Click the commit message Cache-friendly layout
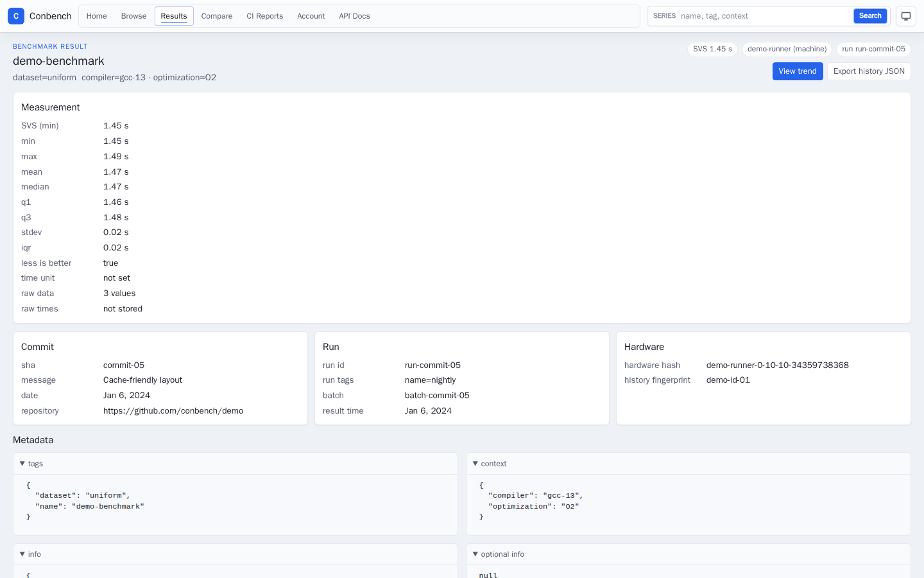The image size is (924, 578). [x=142, y=380]
